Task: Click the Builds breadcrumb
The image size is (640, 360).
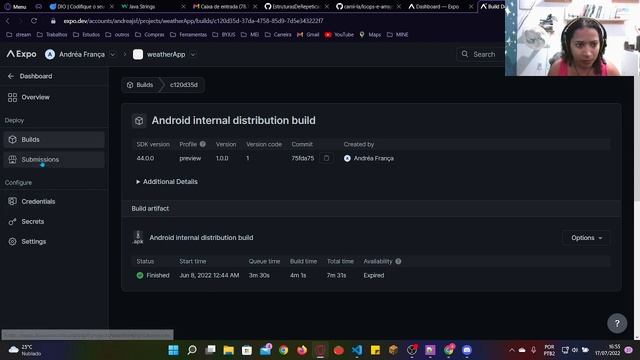Action: click(x=140, y=85)
